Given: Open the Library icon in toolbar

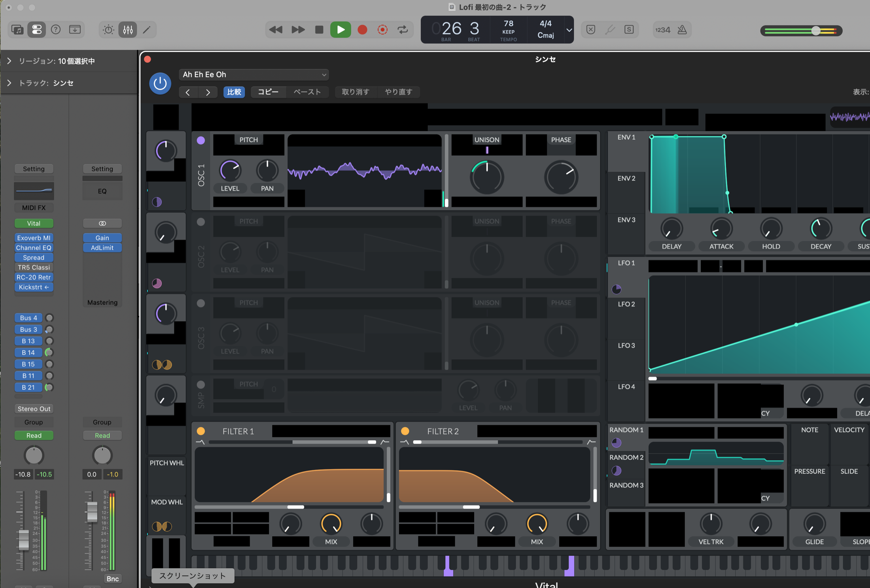Looking at the screenshot, I should pyautogui.click(x=17, y=30).
